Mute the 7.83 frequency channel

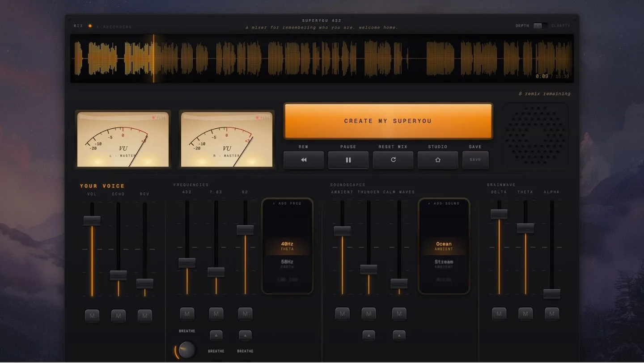216,314
